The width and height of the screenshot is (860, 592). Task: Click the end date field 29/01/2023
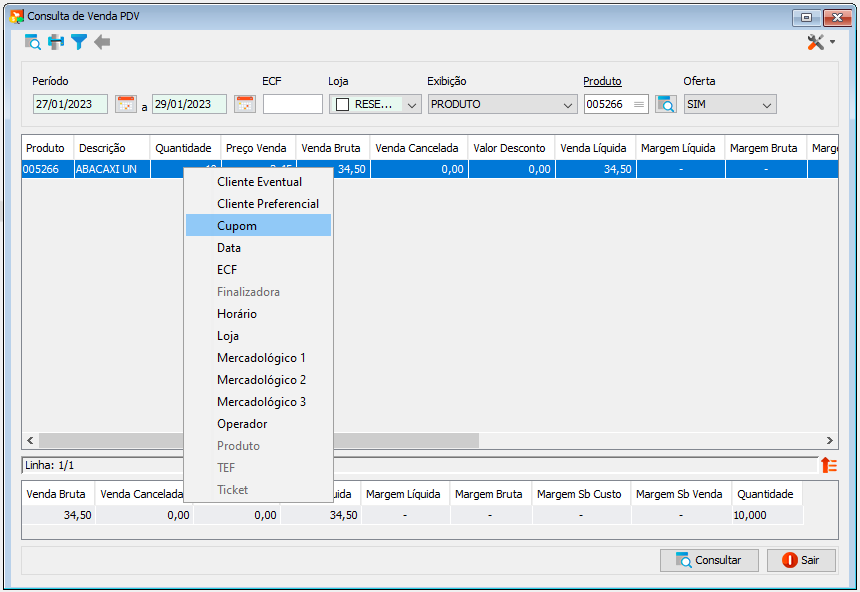click(x=189, y=104)
